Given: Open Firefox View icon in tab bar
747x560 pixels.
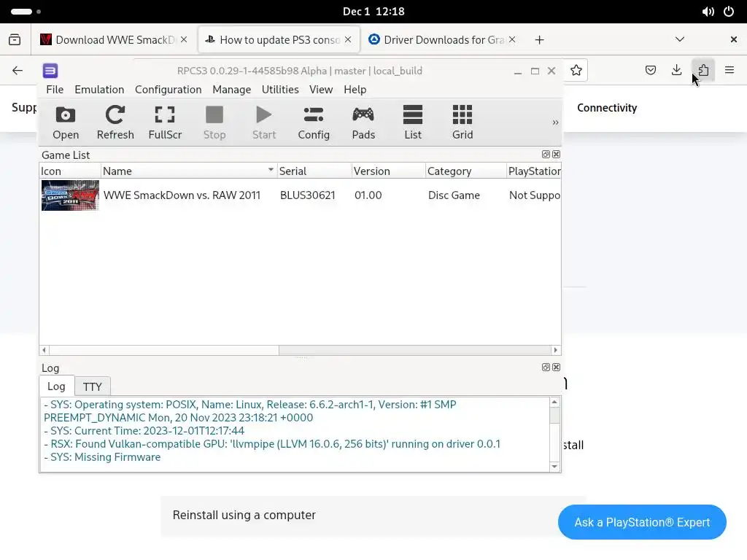Looking at the screenshot, I should (x=15, y=39).
